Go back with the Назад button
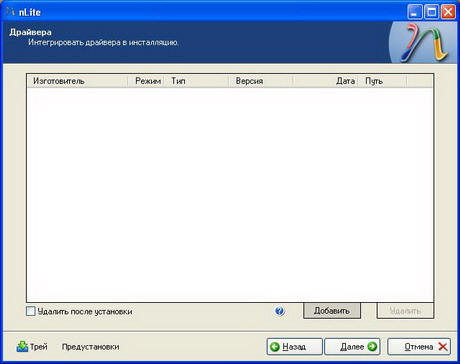This screenshot has height=364, width=460. (294, 347)
